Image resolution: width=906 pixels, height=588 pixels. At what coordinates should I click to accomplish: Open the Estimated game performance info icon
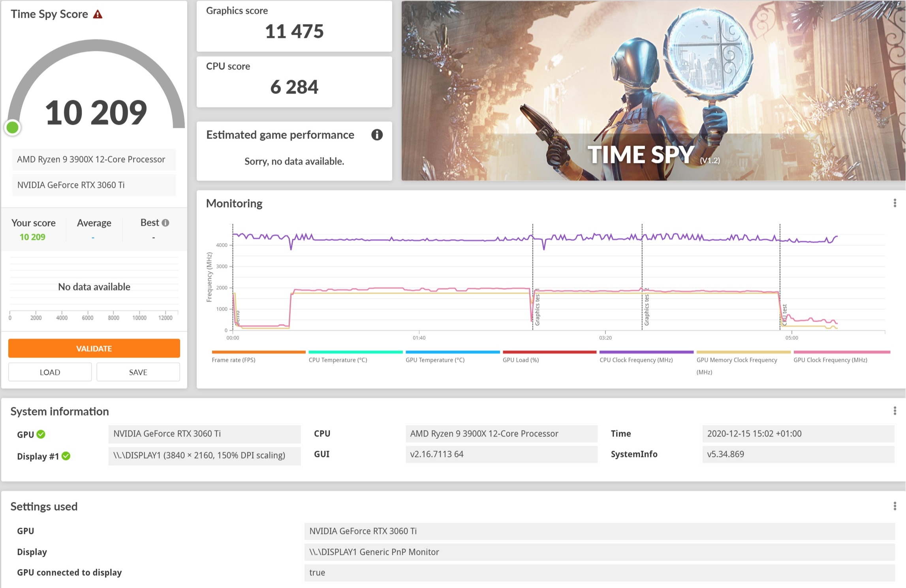click(x=377, y=135)
